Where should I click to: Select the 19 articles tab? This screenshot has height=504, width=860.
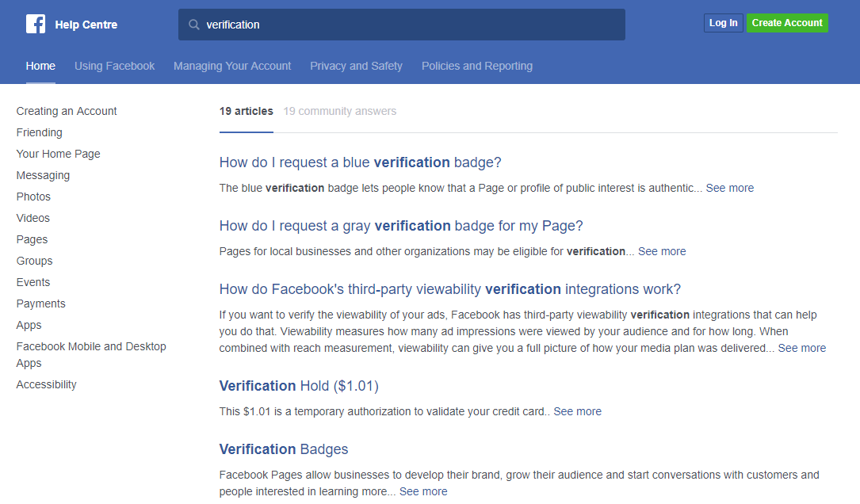point(247,111)
